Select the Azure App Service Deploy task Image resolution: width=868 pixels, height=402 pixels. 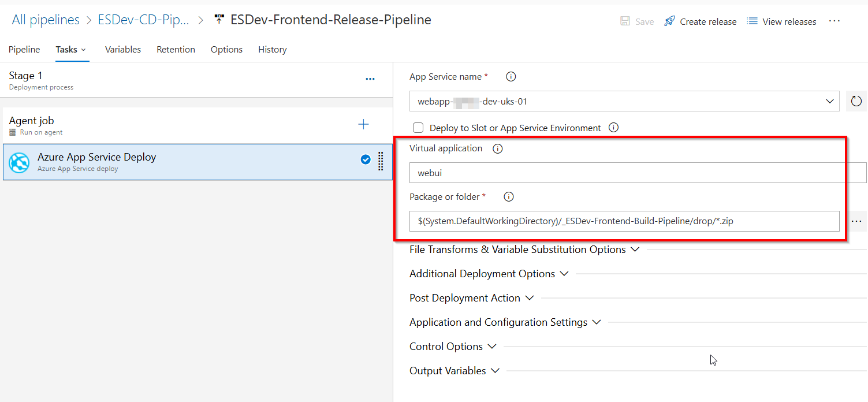click(198, 162)
